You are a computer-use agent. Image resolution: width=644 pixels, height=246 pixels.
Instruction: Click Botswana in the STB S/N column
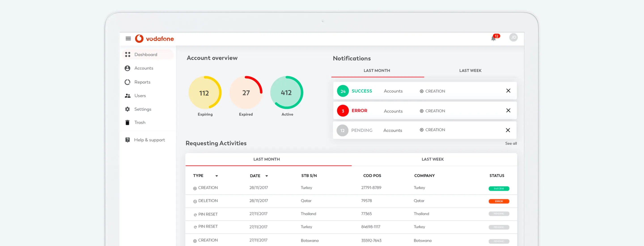tap(309, 240)
